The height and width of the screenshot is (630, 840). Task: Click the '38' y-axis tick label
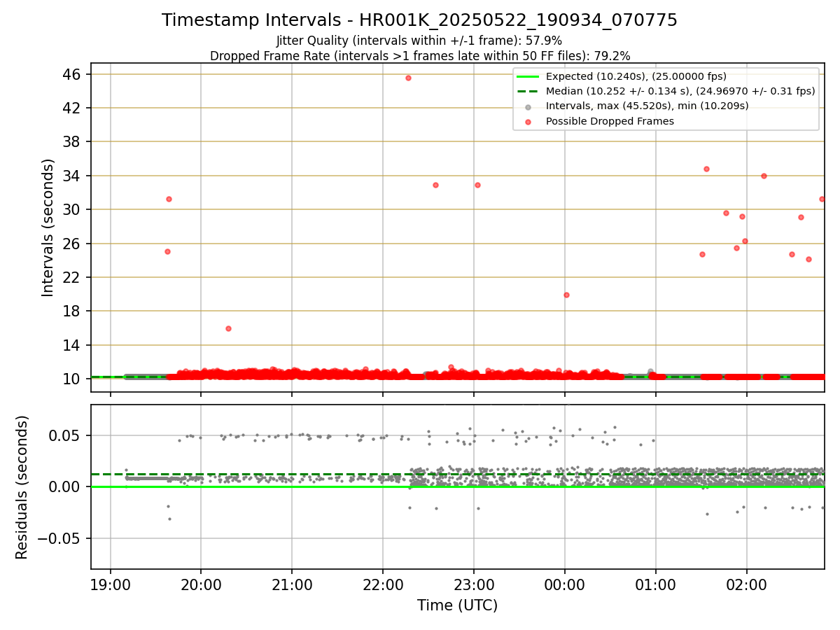coord(73,142)
